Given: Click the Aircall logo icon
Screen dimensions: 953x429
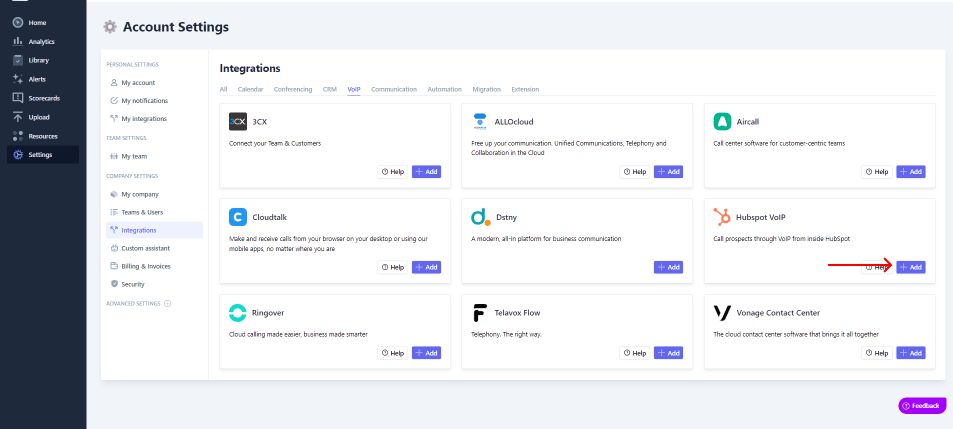Looking at the screenshot, I should [723, 122].
